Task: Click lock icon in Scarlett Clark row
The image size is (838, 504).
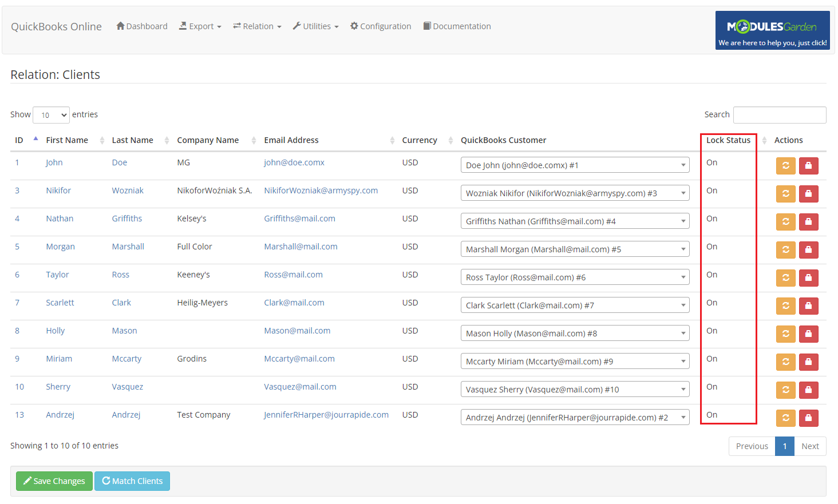Action: point(808,305)
